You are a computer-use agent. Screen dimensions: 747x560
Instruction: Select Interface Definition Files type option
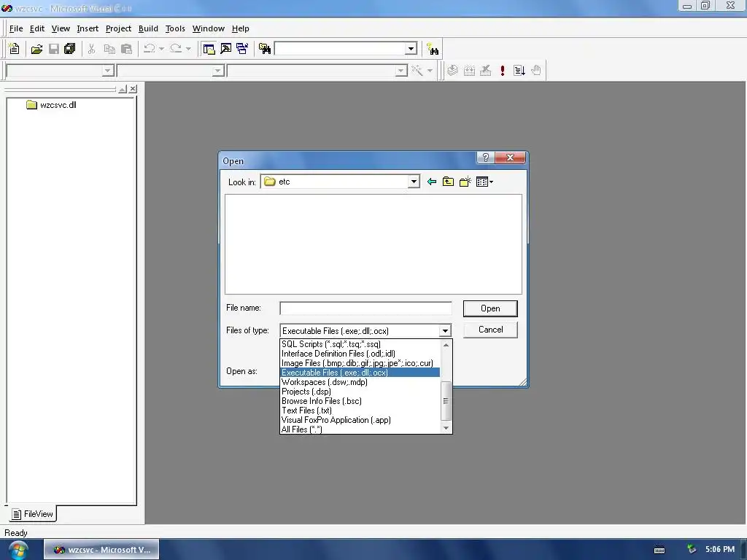pyautogui.click(x=360, y=354)
